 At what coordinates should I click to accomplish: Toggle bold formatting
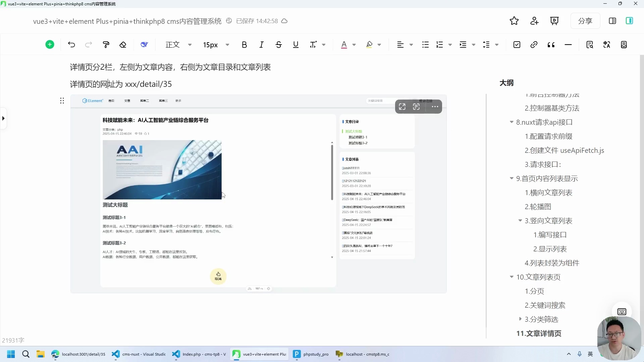[244, 45]
